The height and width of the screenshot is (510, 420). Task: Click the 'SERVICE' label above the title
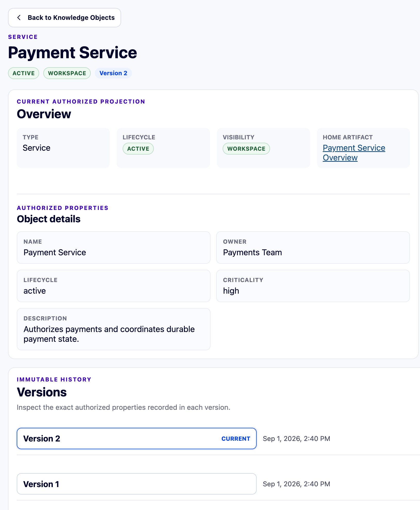point(23,37)
